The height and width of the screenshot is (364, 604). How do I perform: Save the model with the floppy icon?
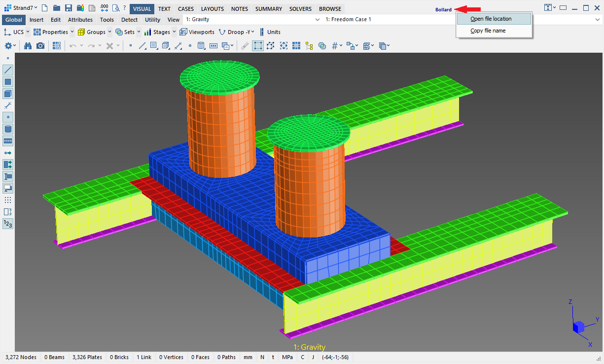[x=69, y=8]
